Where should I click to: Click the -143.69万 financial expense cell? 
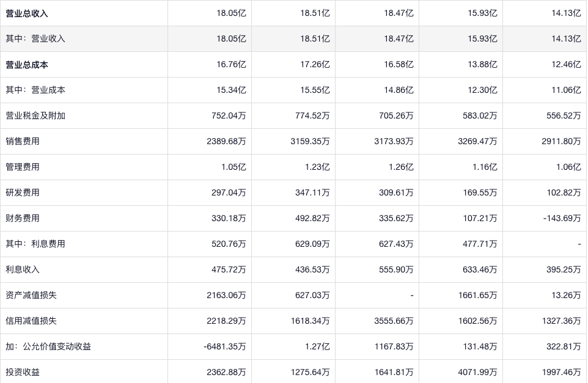point(562,218)
